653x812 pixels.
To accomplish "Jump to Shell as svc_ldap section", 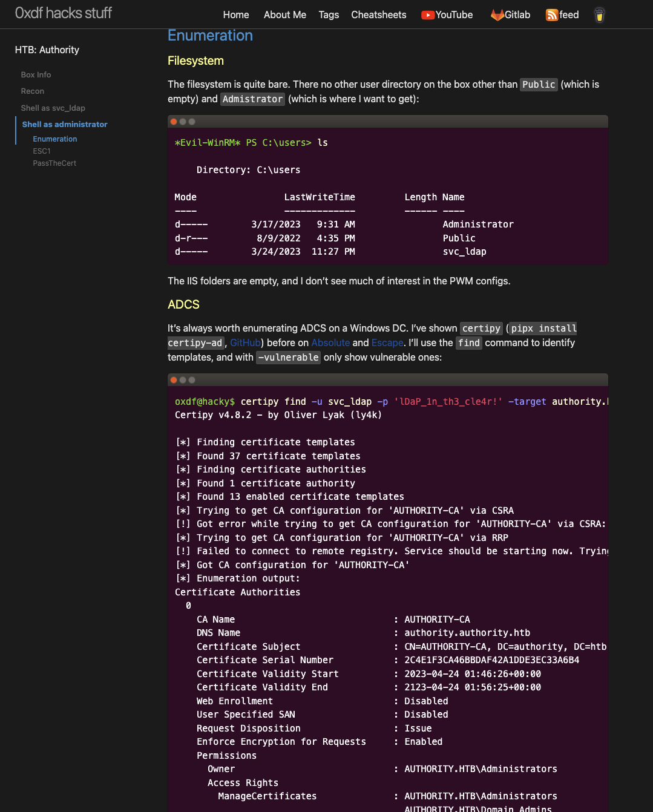I will click(x=53, y=108).
